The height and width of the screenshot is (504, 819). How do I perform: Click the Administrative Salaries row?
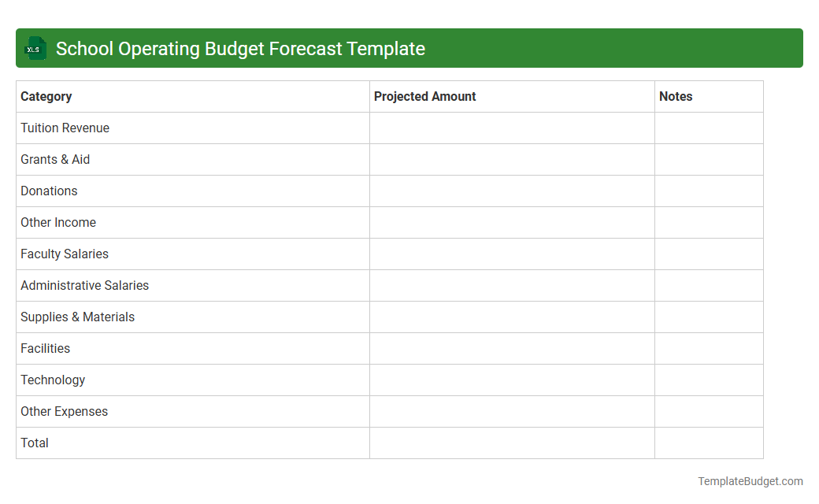pyautogui.click(x=84, y=285)
